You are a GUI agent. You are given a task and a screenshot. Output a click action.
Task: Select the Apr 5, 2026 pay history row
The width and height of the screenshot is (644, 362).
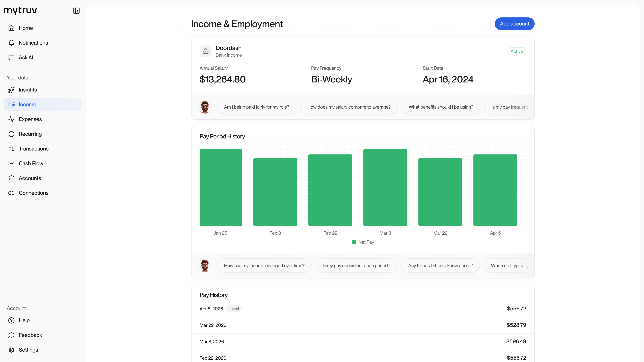coord(363,309)
